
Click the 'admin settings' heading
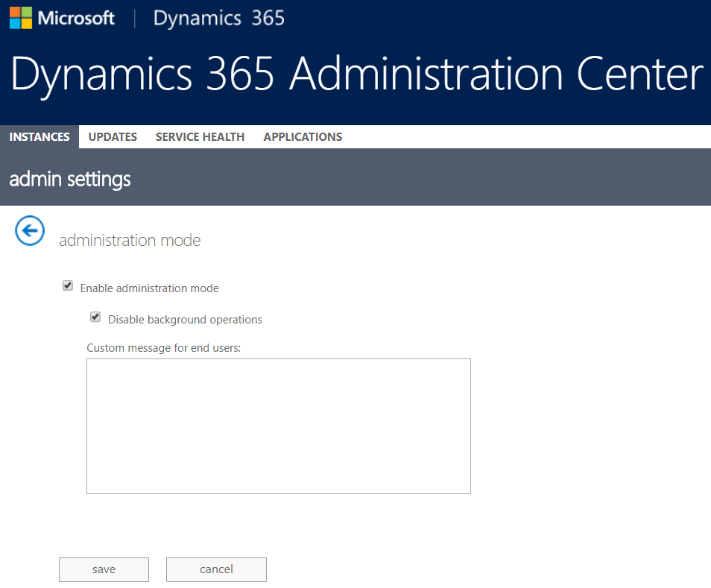tap(70, 180)
